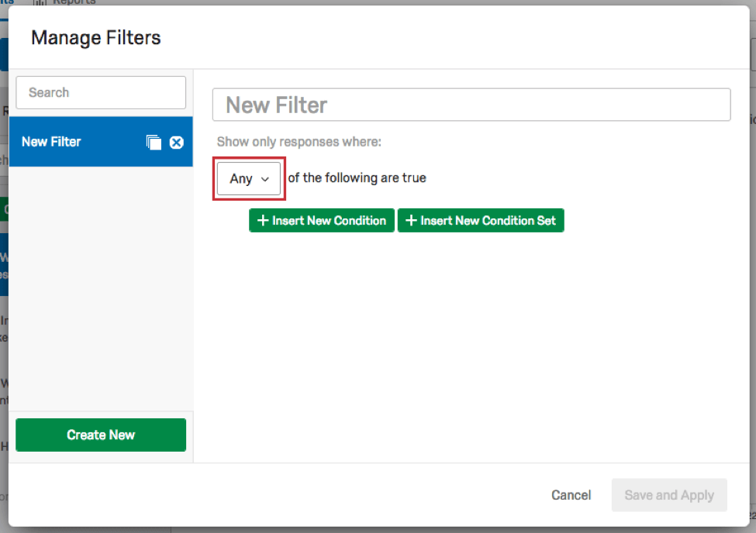756x533 pixels.
Task: Click the plus icon on Insert New Condition
Action: 262,220
